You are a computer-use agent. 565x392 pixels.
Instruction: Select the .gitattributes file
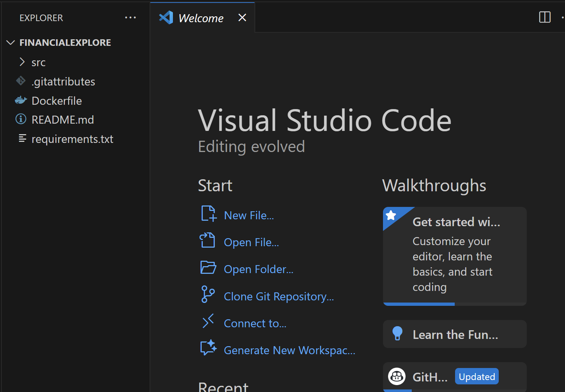pos(63,81)
